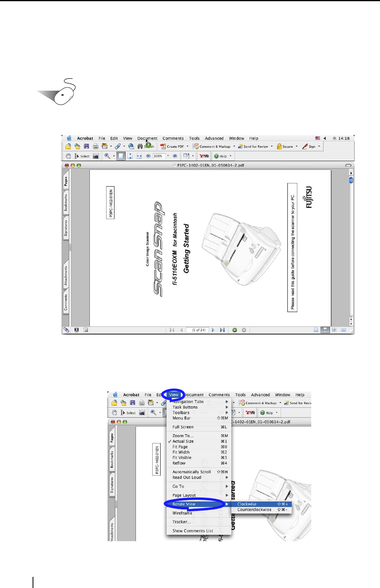380x588 pixels.
Task: Open the Sign dropdown arrow in full-window screenshot
Action: [319, 147]
